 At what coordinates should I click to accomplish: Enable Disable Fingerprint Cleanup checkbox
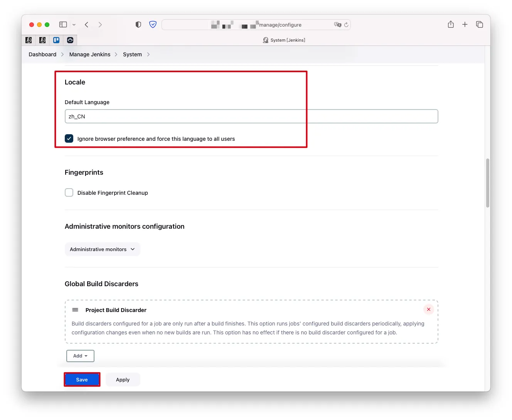click(x=69, y=193)
